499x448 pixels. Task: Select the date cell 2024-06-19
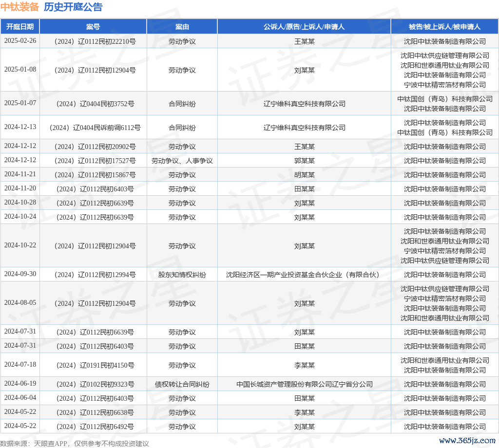tap(20, 384)
